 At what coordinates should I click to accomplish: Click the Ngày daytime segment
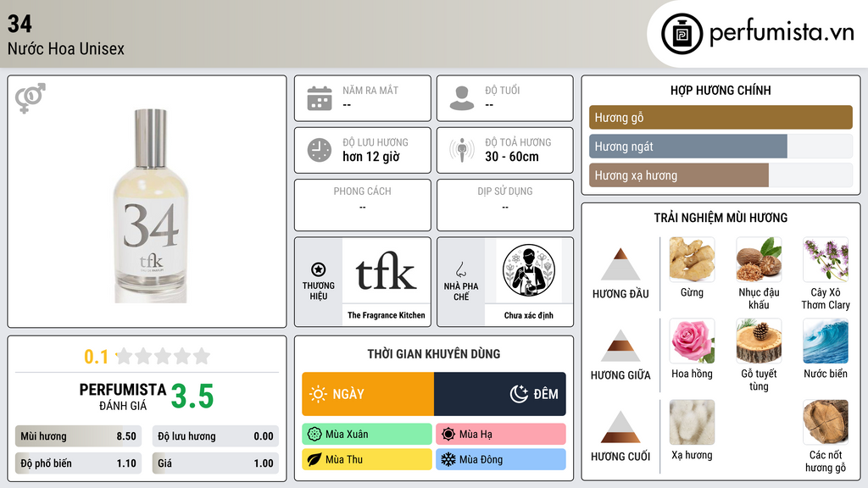coord(368,394)
